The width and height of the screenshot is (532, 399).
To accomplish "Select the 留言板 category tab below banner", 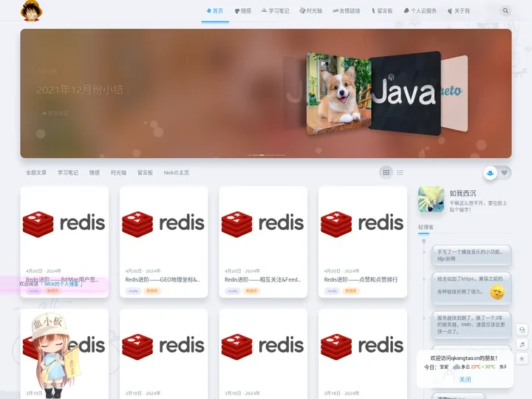I will tap(146, 172).
